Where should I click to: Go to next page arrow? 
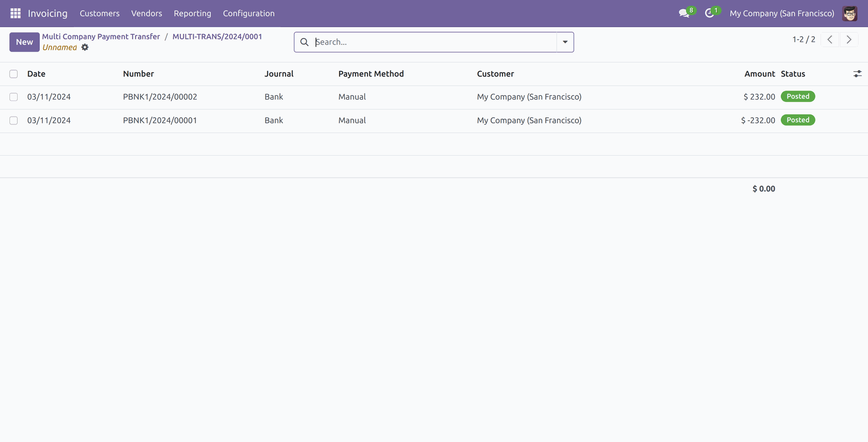[x=849, y=40]
